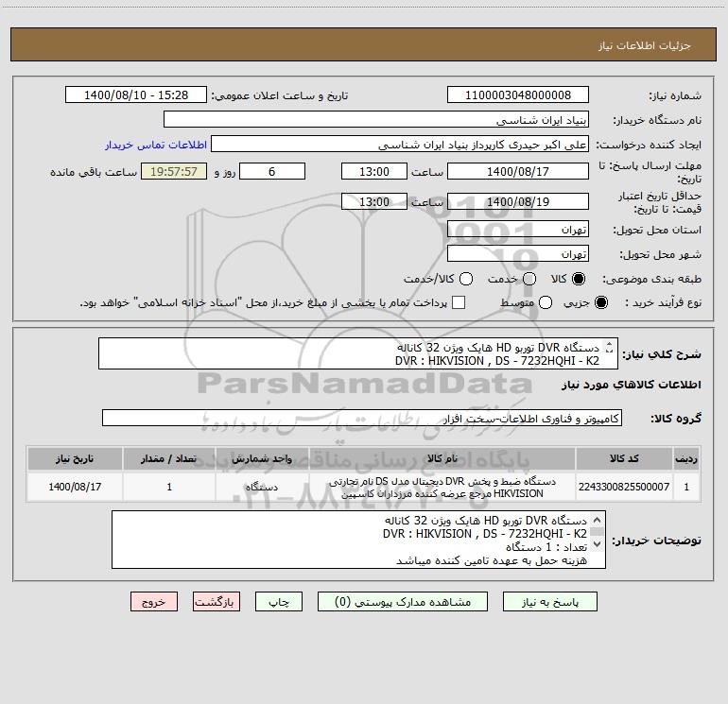Image resolution: width=728 pixels, height=704 pixels.
Task: Click the countdown timer 19:57:57 field
Action: tap(174, 171)
